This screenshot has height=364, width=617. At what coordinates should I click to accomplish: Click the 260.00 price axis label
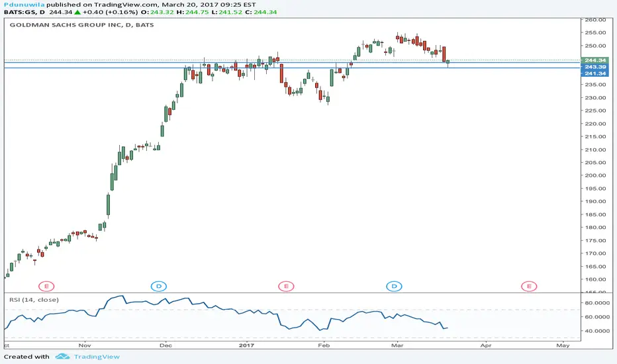pos(595,20)
